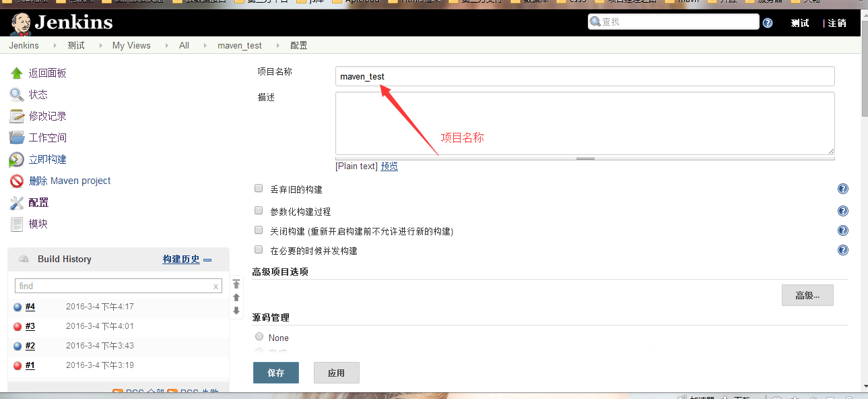This screenshot has width=868, height=399.
Task: Click 删除 Maven project link
Action: [x=69, y=181]
